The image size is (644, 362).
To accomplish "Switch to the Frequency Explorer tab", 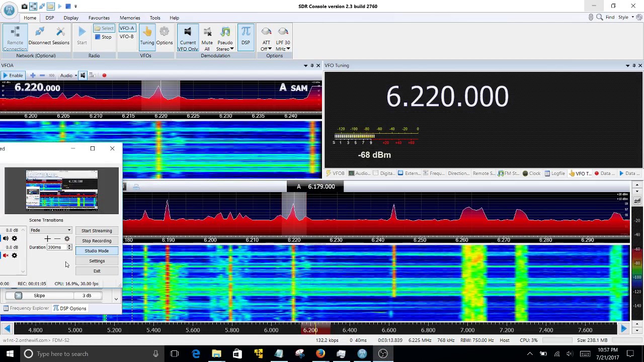I will coord(26,308).
